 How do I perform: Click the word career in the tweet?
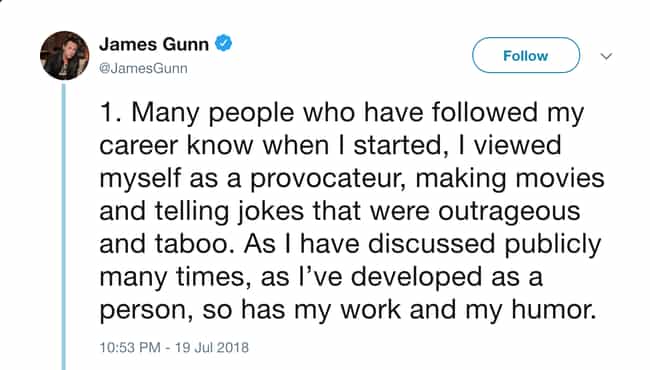(x=140, y=146)
